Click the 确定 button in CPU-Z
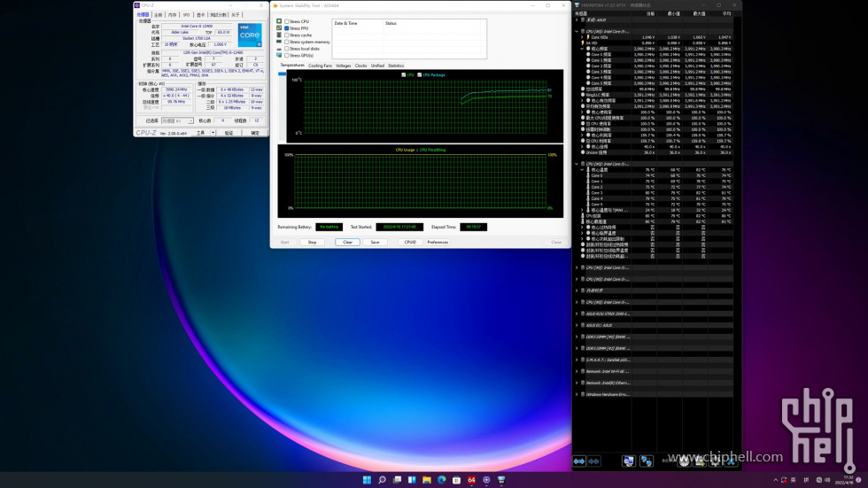The width and height of the screenshot is (868, 488). [x=255, y=133]
